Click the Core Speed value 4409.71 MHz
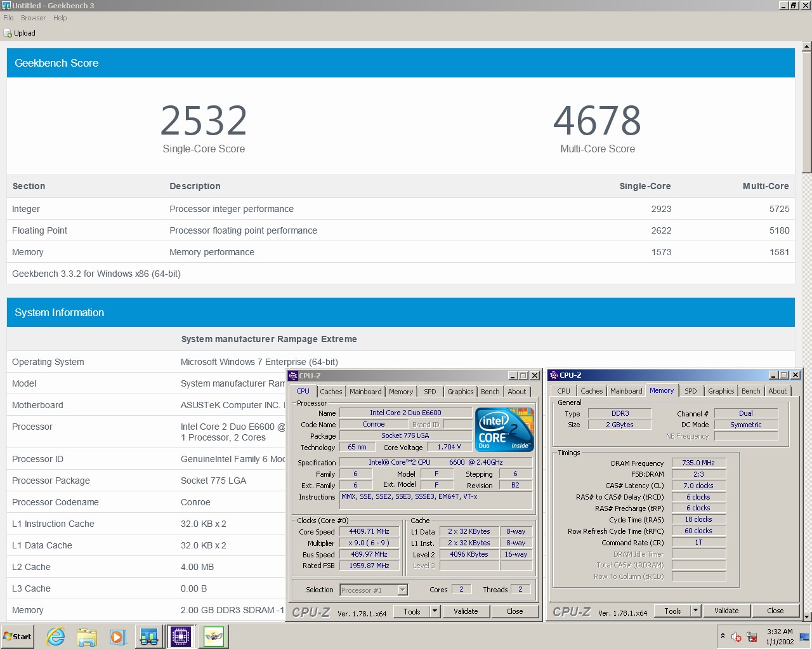812x650 pixels. point(369,531)
